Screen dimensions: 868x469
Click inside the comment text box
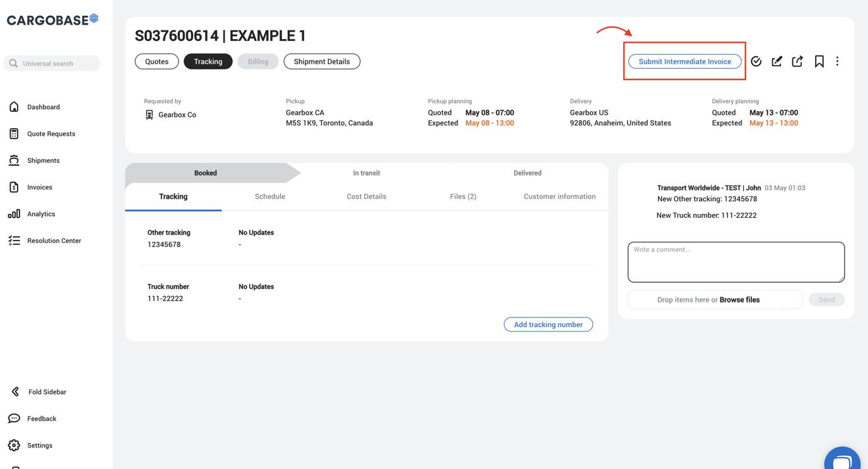pyautogui.click(x=736, y=261)
